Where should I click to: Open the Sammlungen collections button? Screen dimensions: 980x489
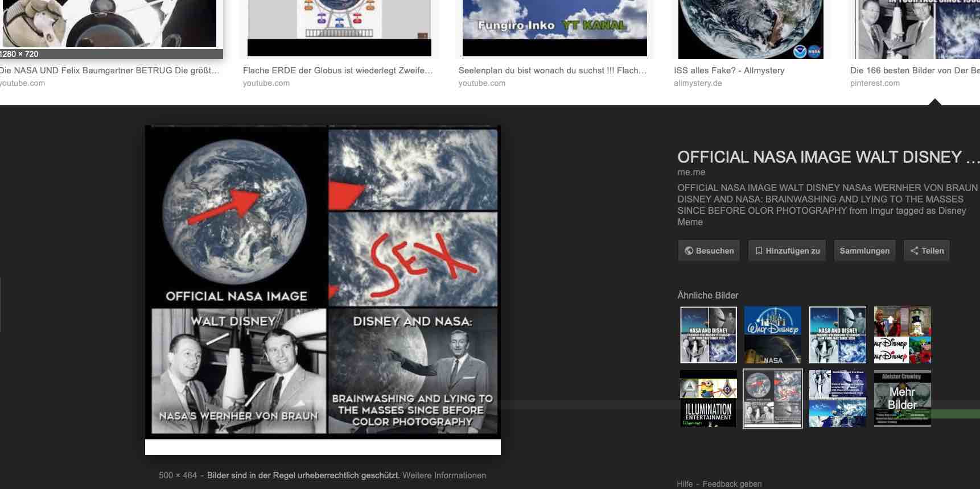click(864, 251)
